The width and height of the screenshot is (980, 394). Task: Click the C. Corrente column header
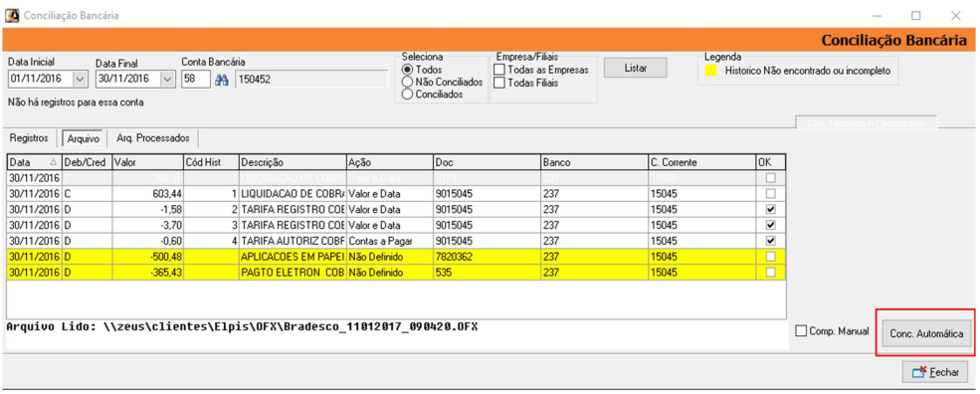(701, 162)
